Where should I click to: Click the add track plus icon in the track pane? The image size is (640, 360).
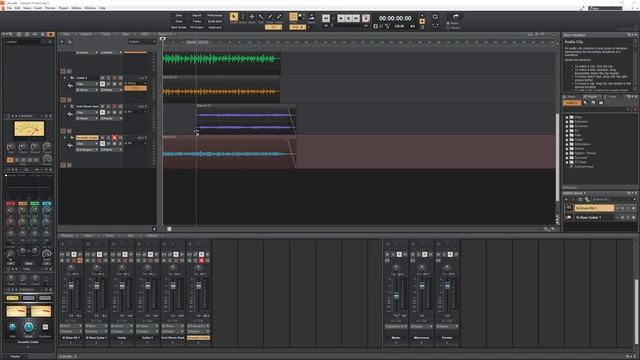[62, 42]
